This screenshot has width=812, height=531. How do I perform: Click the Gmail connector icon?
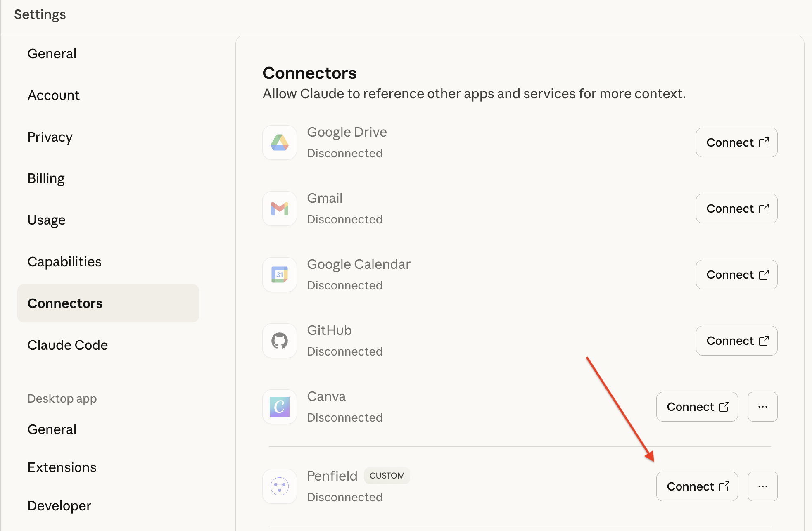coord(280,209)
